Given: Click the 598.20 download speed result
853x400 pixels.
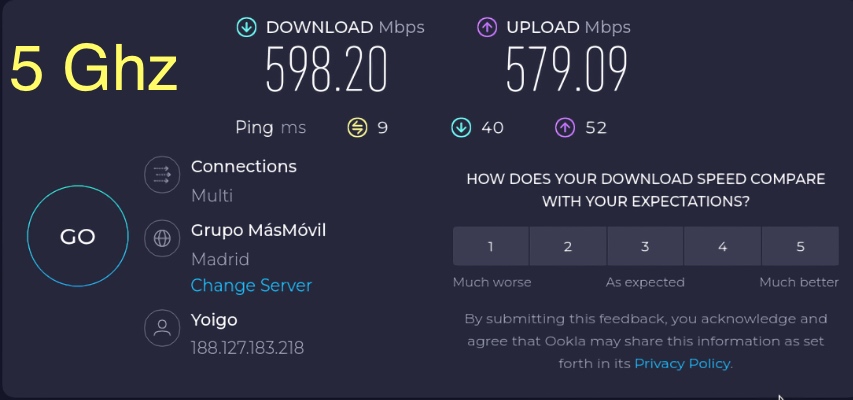Looking at the screenshot, I should click(326, 70).
